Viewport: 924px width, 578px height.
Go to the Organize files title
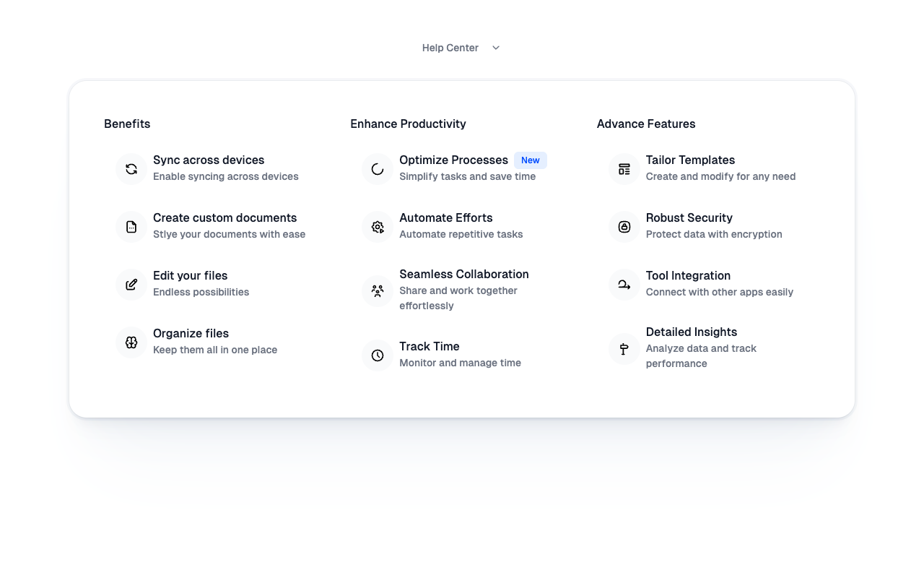tap(191, 333)
